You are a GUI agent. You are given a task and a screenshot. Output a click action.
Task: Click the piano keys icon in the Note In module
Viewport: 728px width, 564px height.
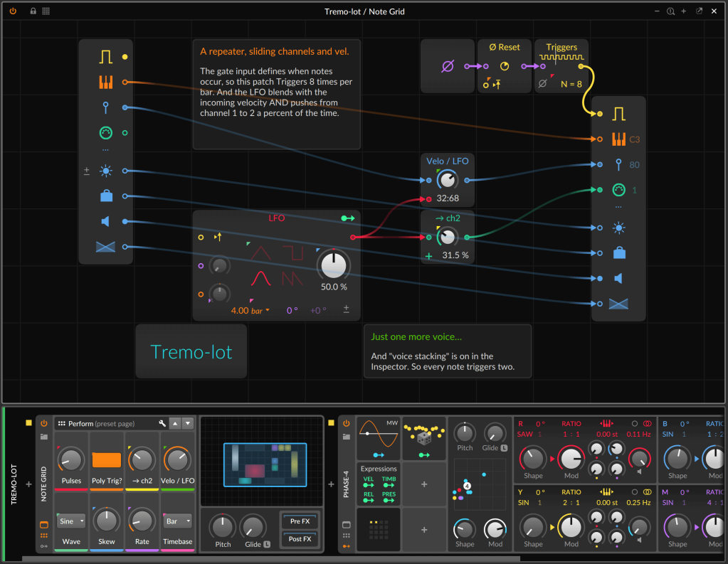[x=106, y=83]
